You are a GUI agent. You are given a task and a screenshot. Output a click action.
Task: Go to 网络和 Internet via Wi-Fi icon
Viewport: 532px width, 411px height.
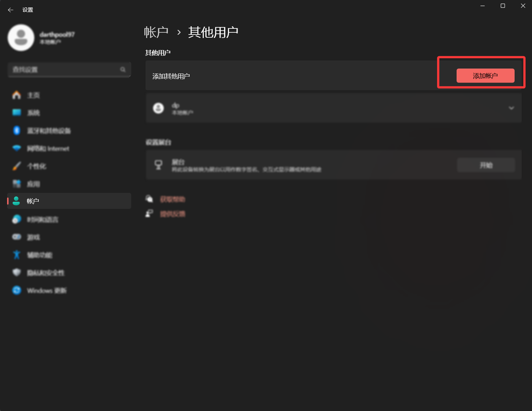(16, 148)
